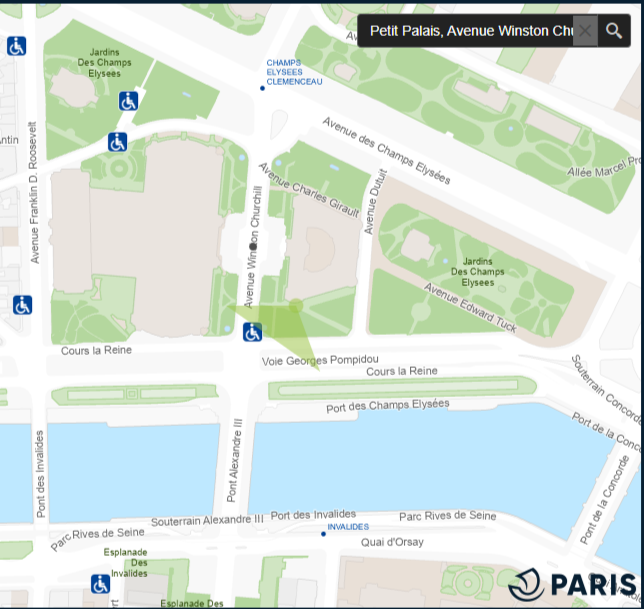Click the magnifier search icon
This screenshot has width=644, height=609.
click(x=614, y=31)
